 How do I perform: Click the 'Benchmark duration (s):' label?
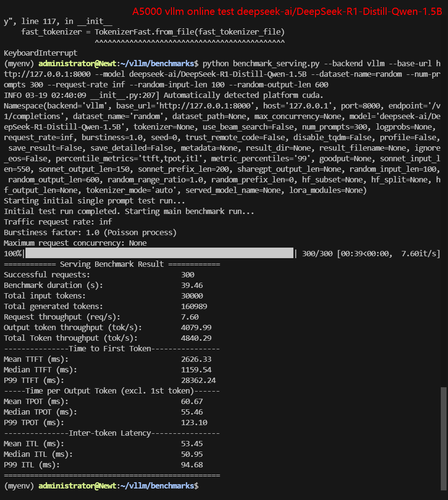pyautogui.click(x=53, y=285)
